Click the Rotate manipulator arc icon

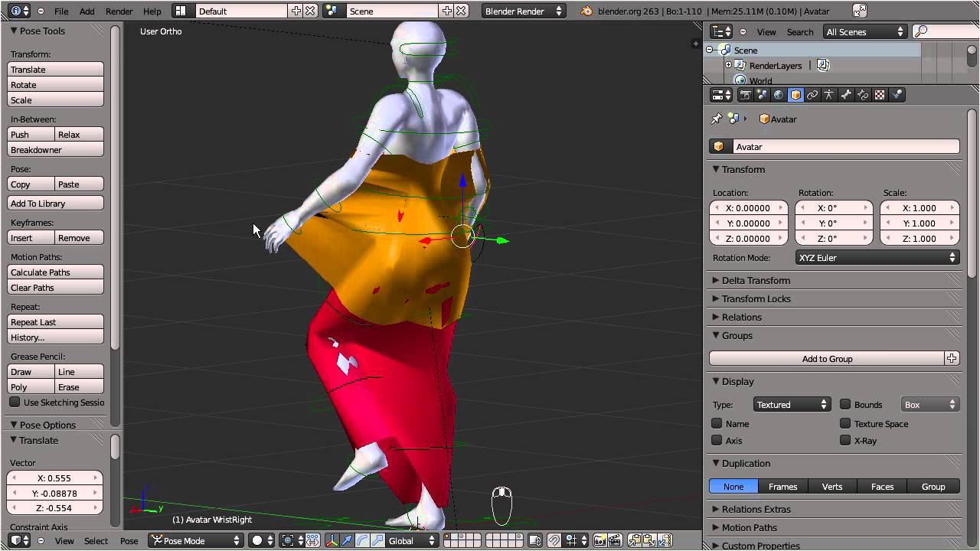(362, 540)
